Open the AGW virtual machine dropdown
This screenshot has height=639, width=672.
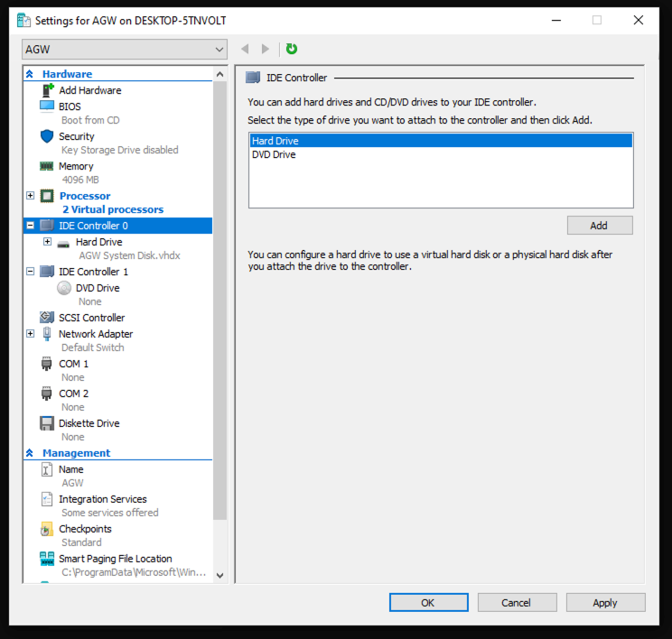125,49
